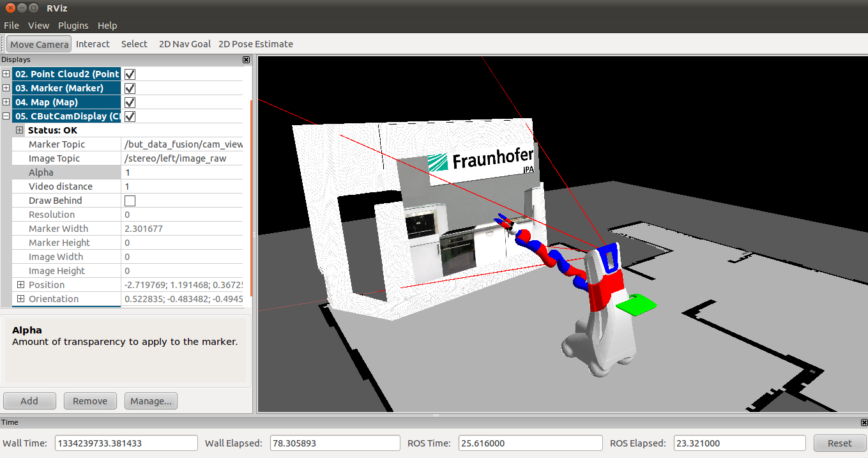This screenshot has width=868, height=458.
Task: Disable the Point Cloud2 display checkbox
Action: [130, 74]
